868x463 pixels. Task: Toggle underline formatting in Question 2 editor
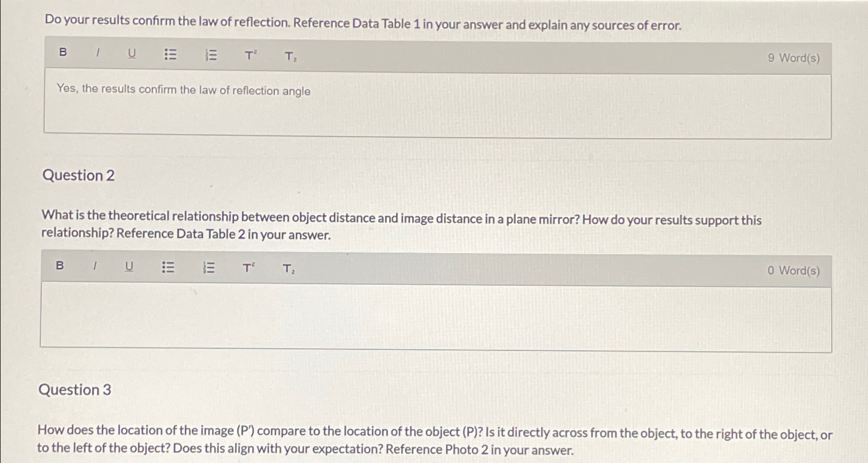tap(129, 266)
